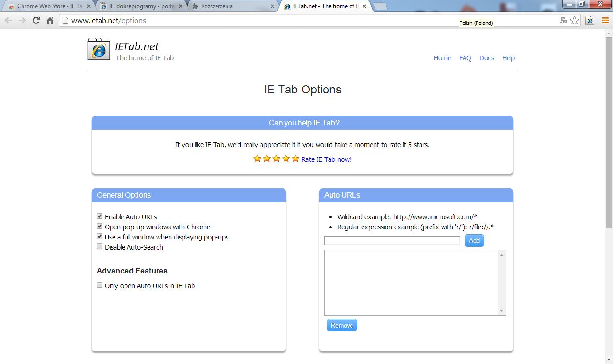Screen dimensions: 613x364
Task: Click the address bar URL www.ietab.net/options
Action: click(x=109, y=21)
